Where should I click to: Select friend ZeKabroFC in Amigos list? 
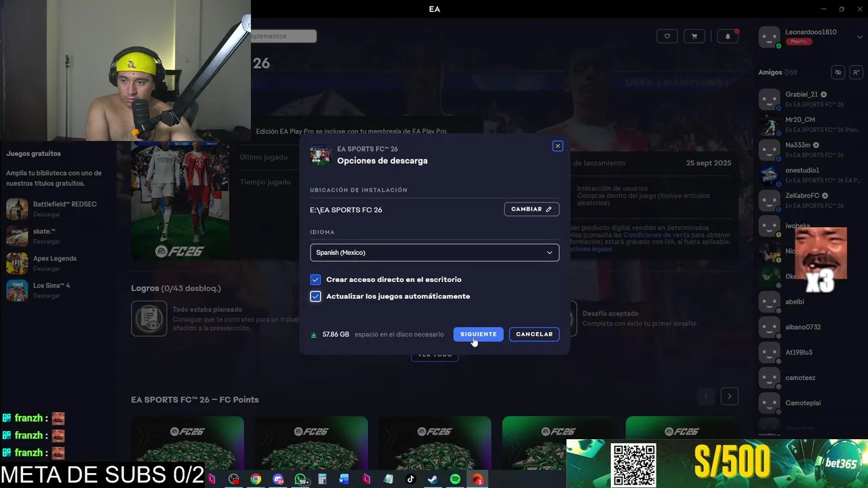tap(810, 201)
